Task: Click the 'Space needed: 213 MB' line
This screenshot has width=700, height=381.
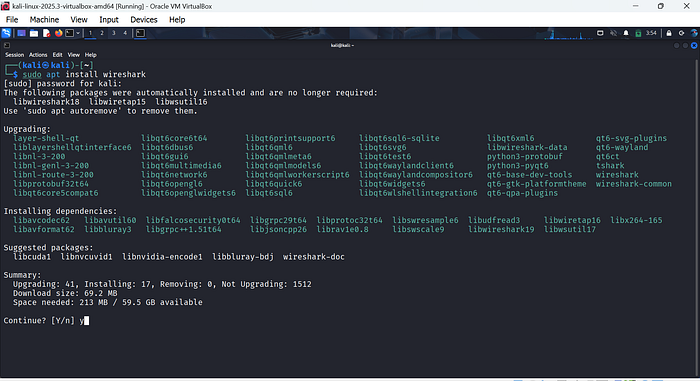Action: coord(108,302)
